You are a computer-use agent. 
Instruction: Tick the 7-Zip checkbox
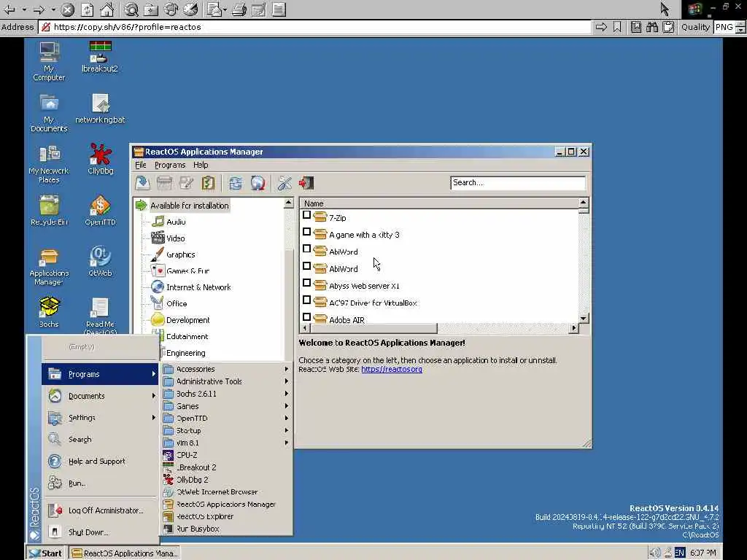click(307, 215)
